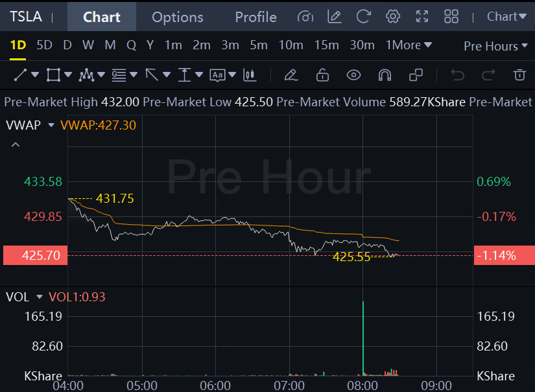
Task: Click the VWAP:427.30 value label
Action: (99, 125)
